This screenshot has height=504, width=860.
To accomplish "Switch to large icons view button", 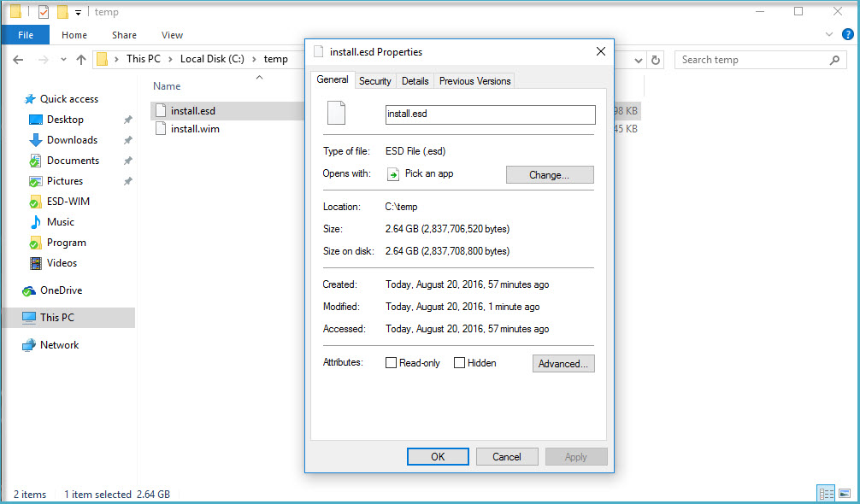I will (x=845, y=494).
